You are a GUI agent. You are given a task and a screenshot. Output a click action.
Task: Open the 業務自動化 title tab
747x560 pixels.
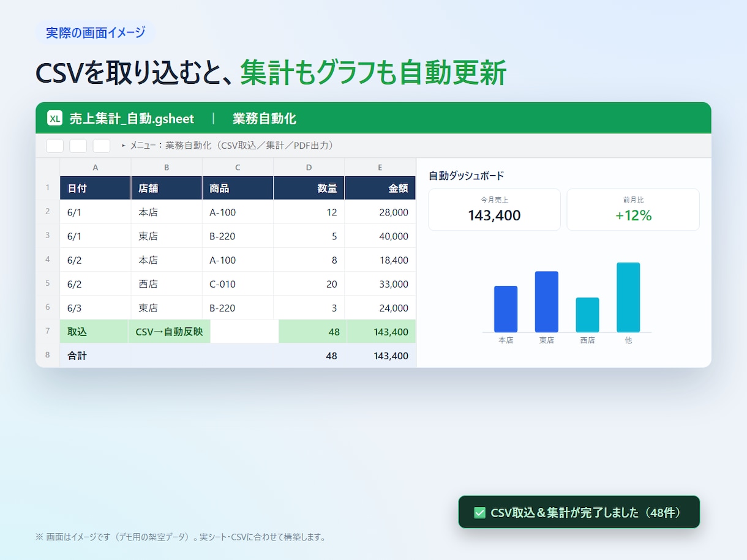(x=265, y=118)
